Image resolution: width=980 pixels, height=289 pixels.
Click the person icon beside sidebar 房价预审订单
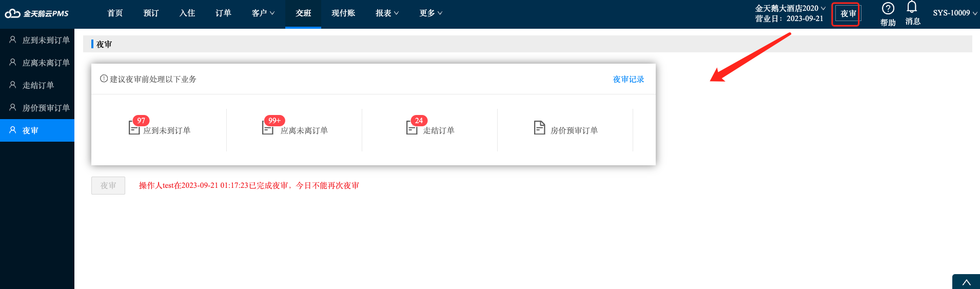pos(13,107)
